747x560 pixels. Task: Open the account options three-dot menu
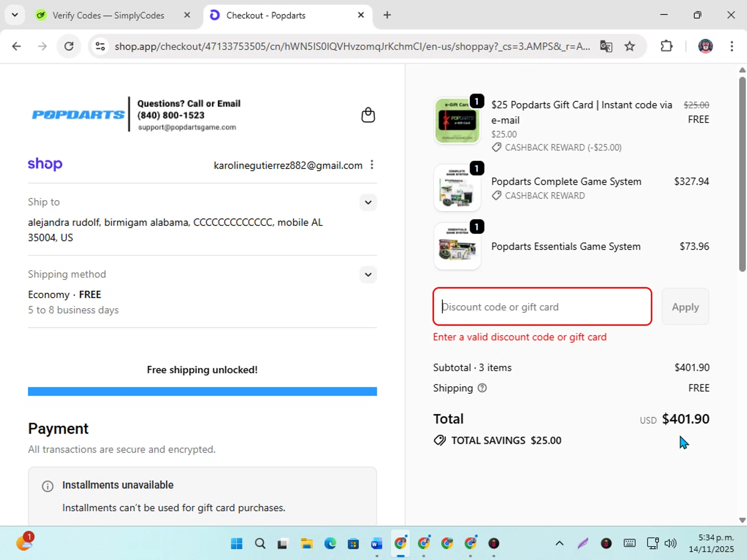tap(372, 165)
